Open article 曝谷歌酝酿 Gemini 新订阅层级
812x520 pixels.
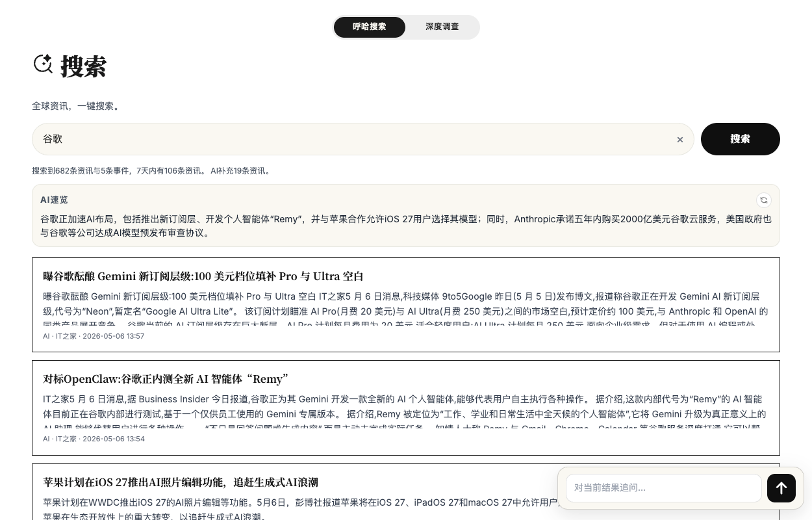(x=203, y=276)
